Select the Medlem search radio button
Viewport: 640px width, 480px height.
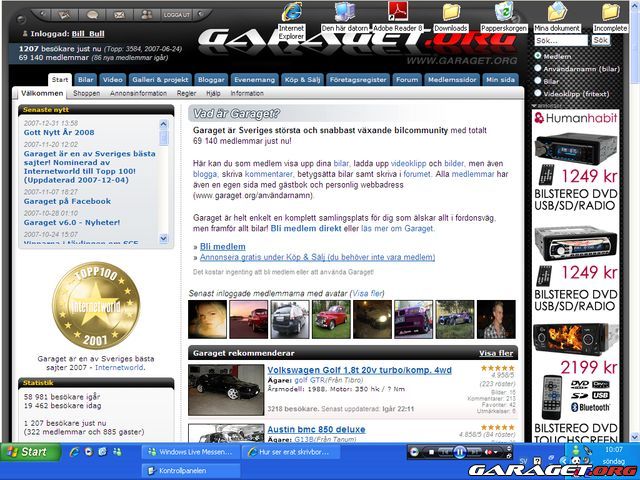pyautogui.click(x=538, y=56)
